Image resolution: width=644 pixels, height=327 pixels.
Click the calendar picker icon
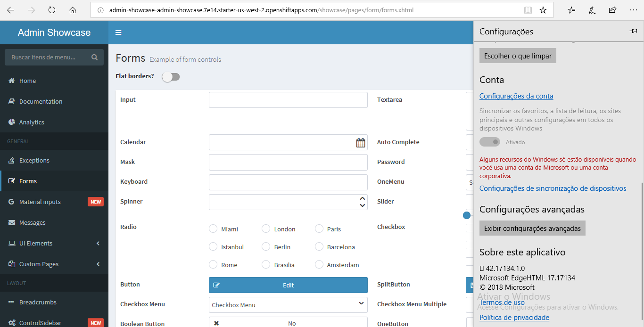pyautogui.click(x=361, y=143)
